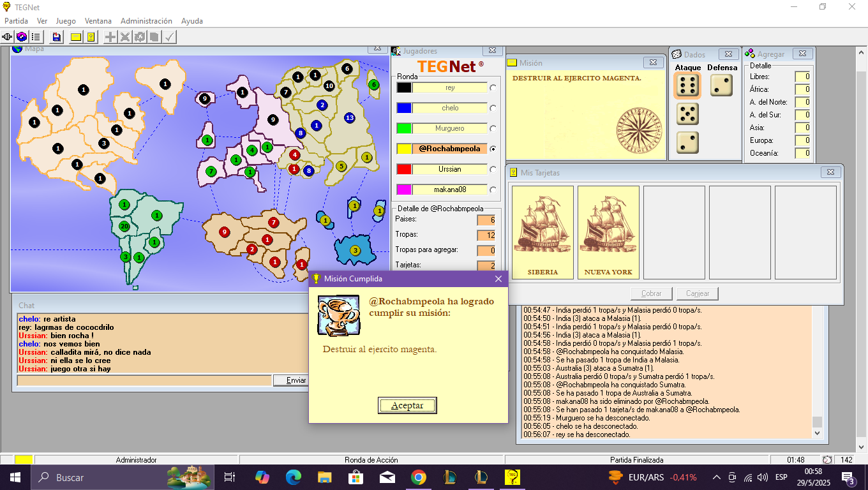868x490 pixels.
Task: Click the black color swatch for rey
Action: (x=403, y=88)
